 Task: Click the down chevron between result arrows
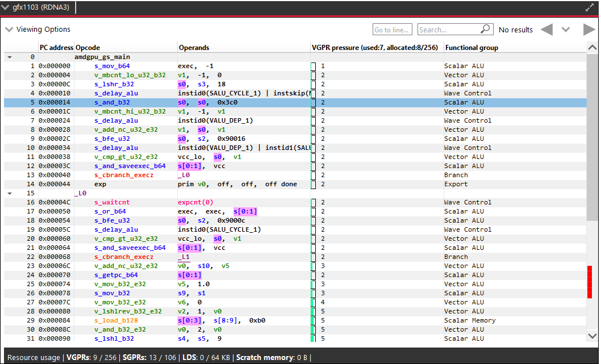pyautogui.click(x=566, y=29)
